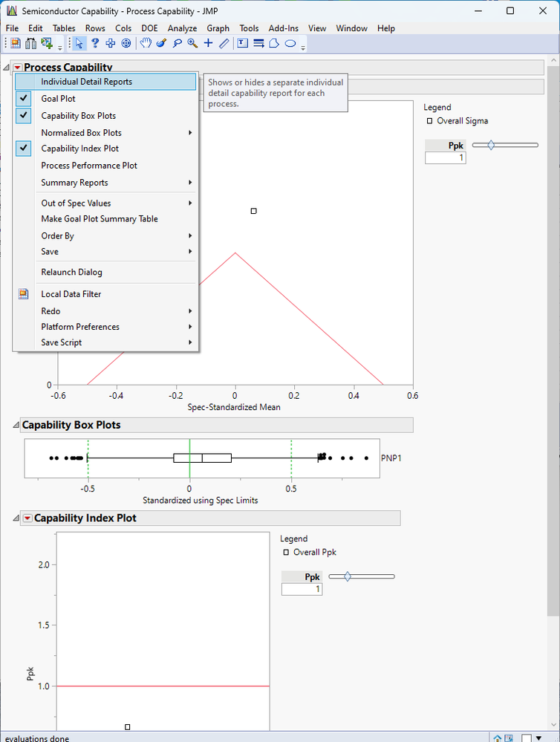Select the Brush tool

[161, 44]
